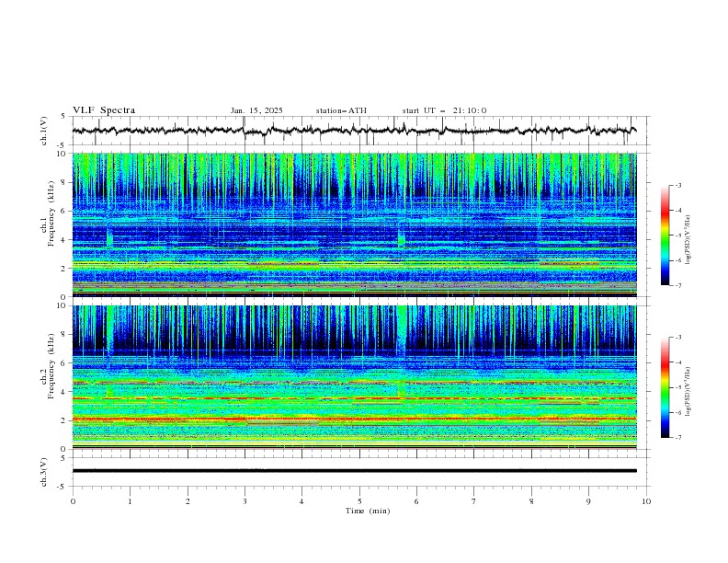Click the "-7" tick on ch.2 colorbar
Viewport: 728px width, 563px height.
coord(677,438)
